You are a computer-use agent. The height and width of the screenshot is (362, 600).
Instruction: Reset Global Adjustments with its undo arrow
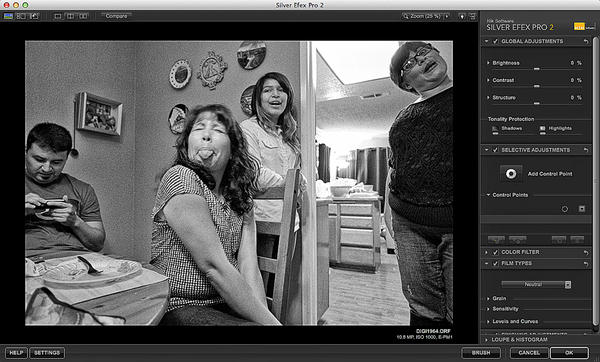point(586,41)
